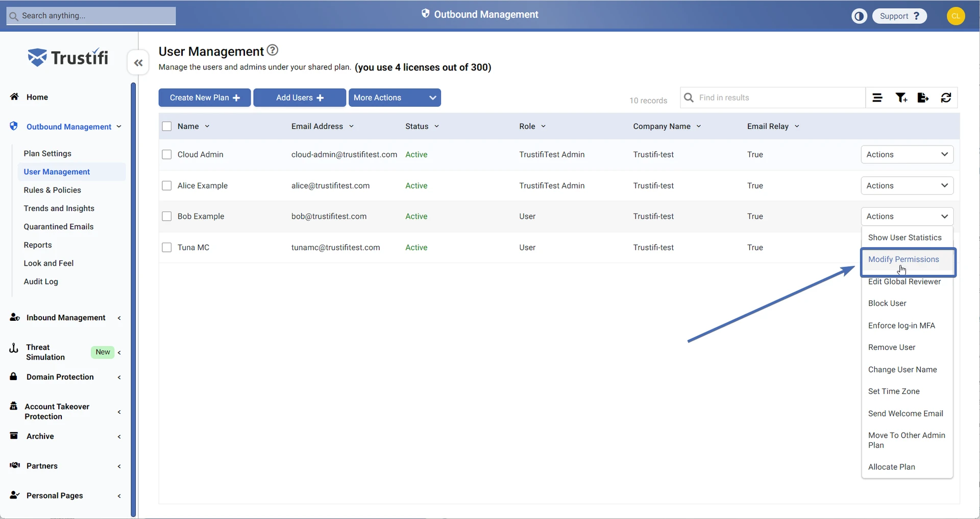
Task: Check the box for Bob Example
Action: [x=166, y=216]
